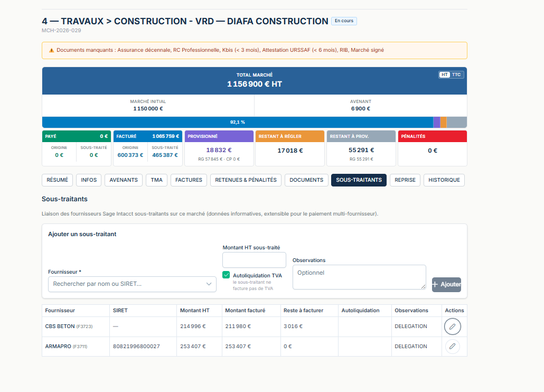Click the Observations text area
The image size is (544, 392).
359,277
